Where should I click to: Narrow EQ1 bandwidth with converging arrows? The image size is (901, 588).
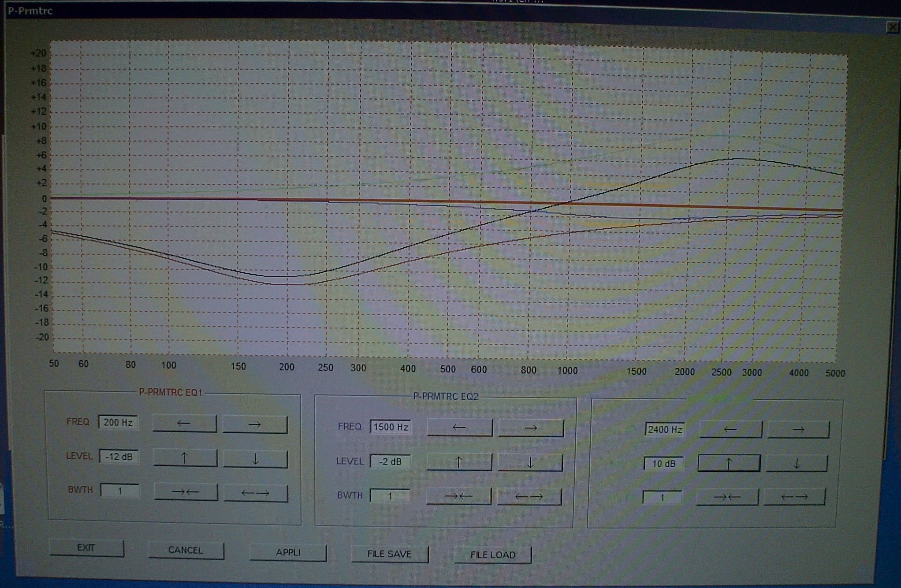[x=186, y=492]
